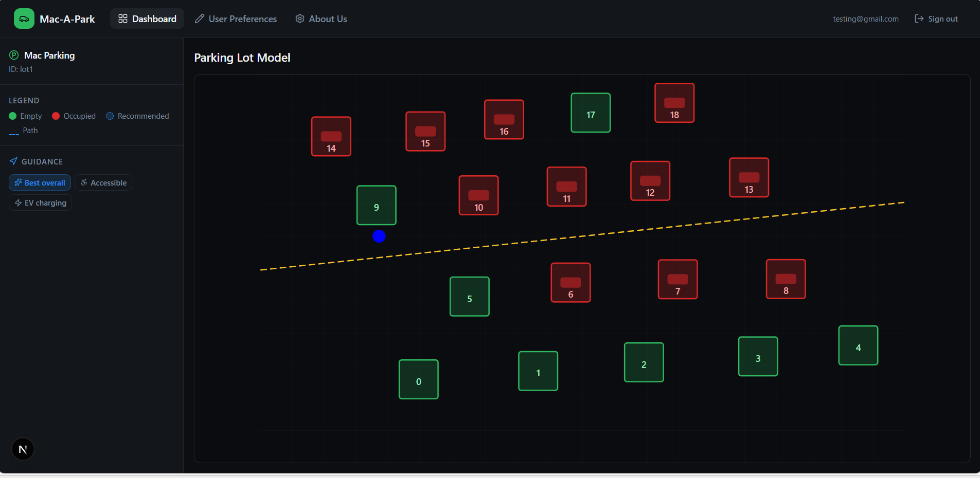
Task: Select Accessible guidance filter
Action: 103,182
